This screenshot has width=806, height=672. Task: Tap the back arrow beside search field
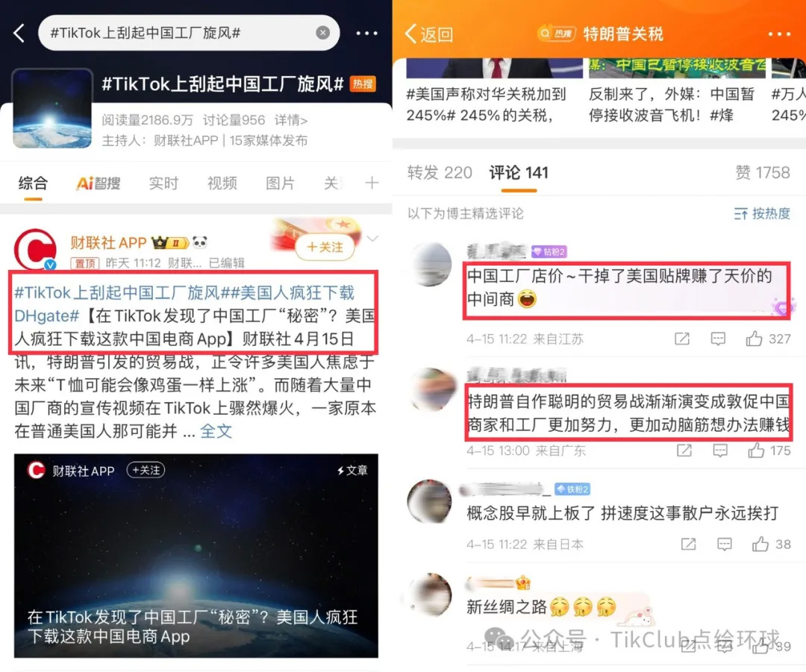[x=19, y=33]
